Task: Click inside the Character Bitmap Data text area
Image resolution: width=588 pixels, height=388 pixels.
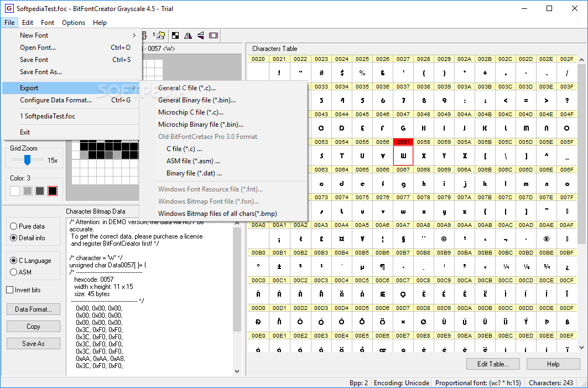Action: [x=149, y=297]
